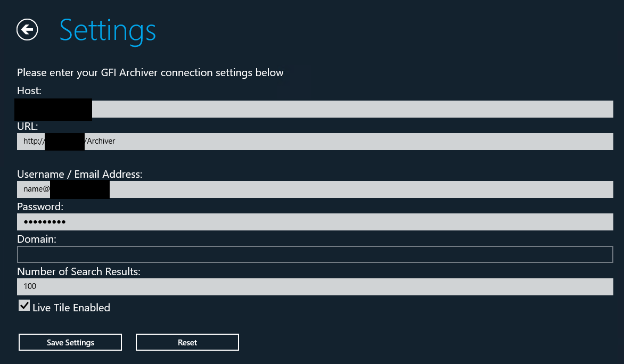Screen dimensions: 624x364
Task: Click the Password: label
Action: pyautogui.click(x=40, y=206)
